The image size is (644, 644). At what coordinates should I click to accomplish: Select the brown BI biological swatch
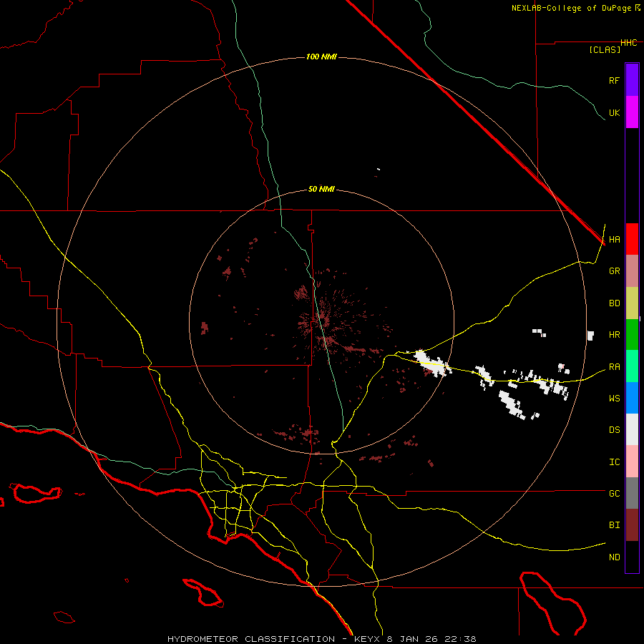pyautogui.click(x=632, y=525)
